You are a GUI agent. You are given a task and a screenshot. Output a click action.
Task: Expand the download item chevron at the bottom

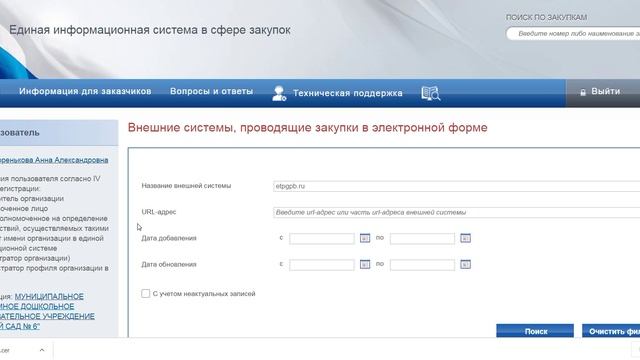pos(42,350)
